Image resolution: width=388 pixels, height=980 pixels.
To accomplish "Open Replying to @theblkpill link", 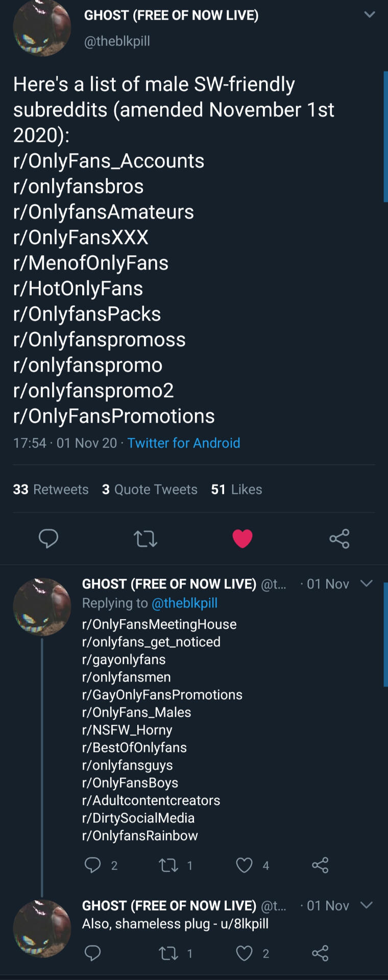I will [185, 603].
